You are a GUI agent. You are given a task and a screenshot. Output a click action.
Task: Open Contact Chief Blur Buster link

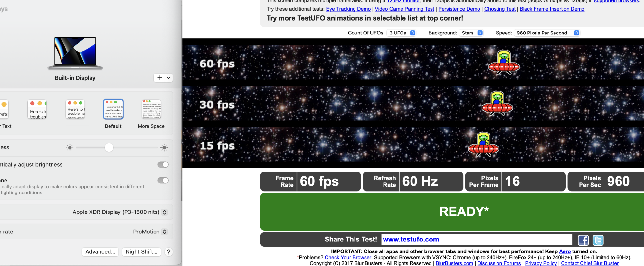tap(590, 263)
